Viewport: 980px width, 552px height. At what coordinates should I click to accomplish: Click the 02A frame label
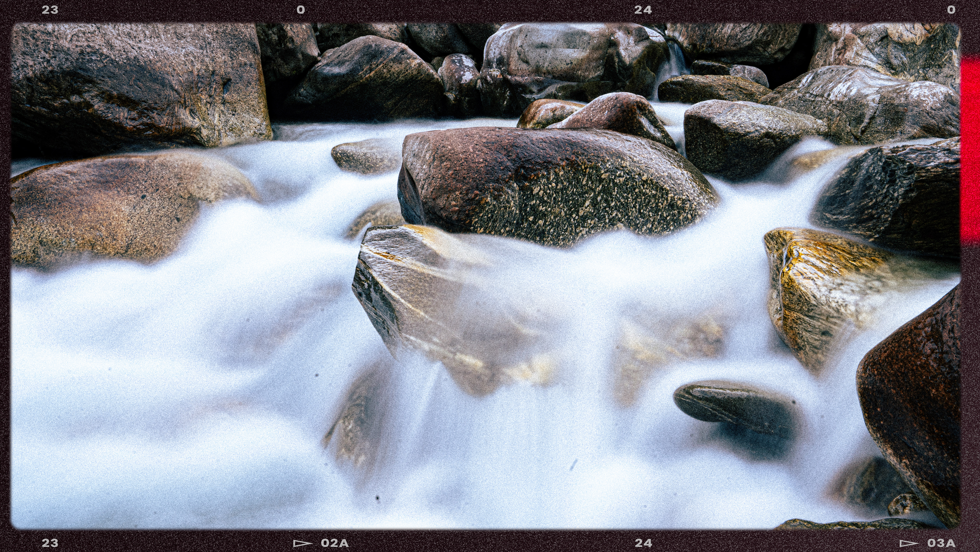[335, 543]
